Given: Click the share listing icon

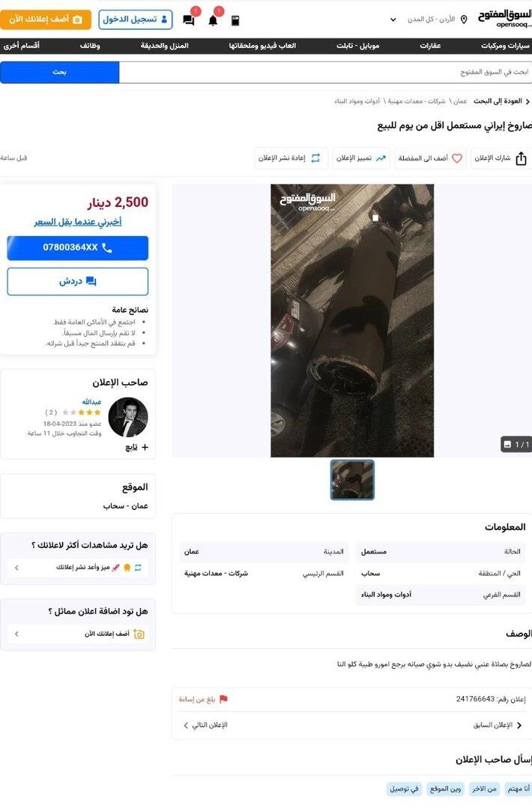Looking at the screenshot, I should [x=522, y=158].
